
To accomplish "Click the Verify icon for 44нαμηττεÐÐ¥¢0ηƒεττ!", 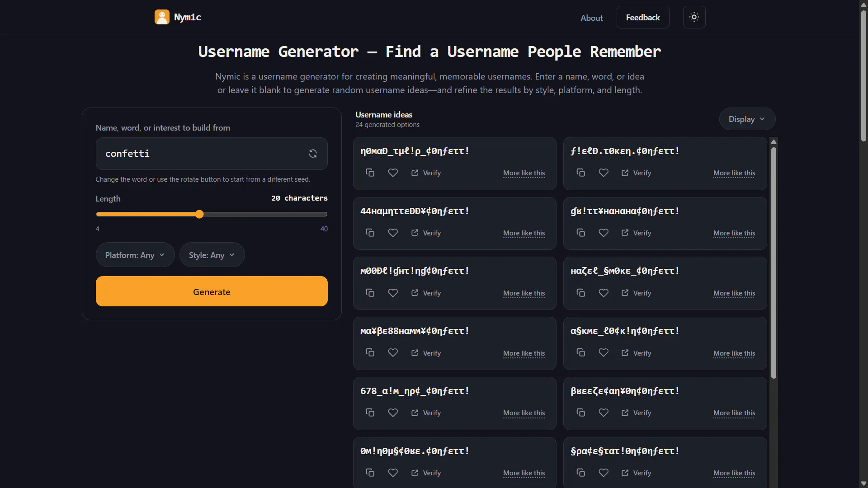I will (415, 233).
